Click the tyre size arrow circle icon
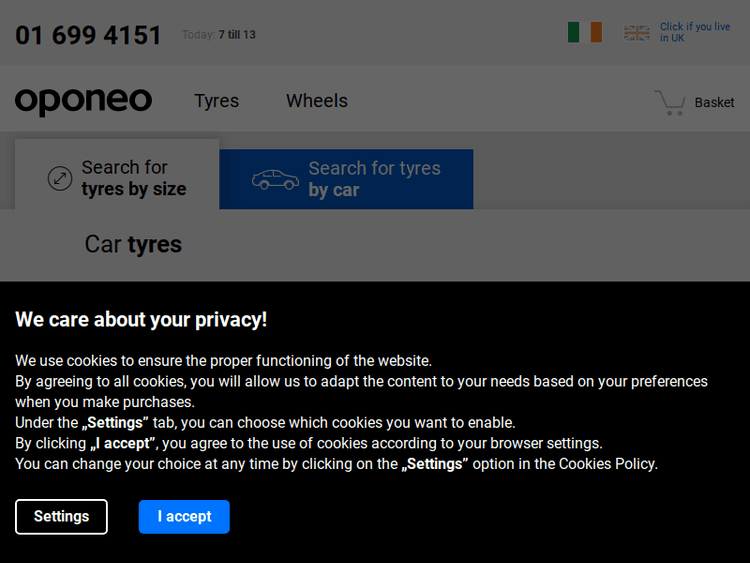Image resolution: width=750 pixels, height=563 pixels. 60,179
